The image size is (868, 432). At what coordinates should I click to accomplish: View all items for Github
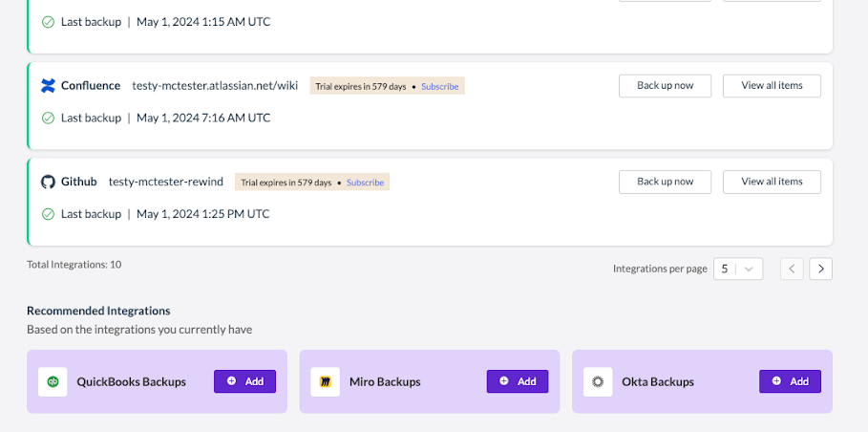[x=772, y=182]
